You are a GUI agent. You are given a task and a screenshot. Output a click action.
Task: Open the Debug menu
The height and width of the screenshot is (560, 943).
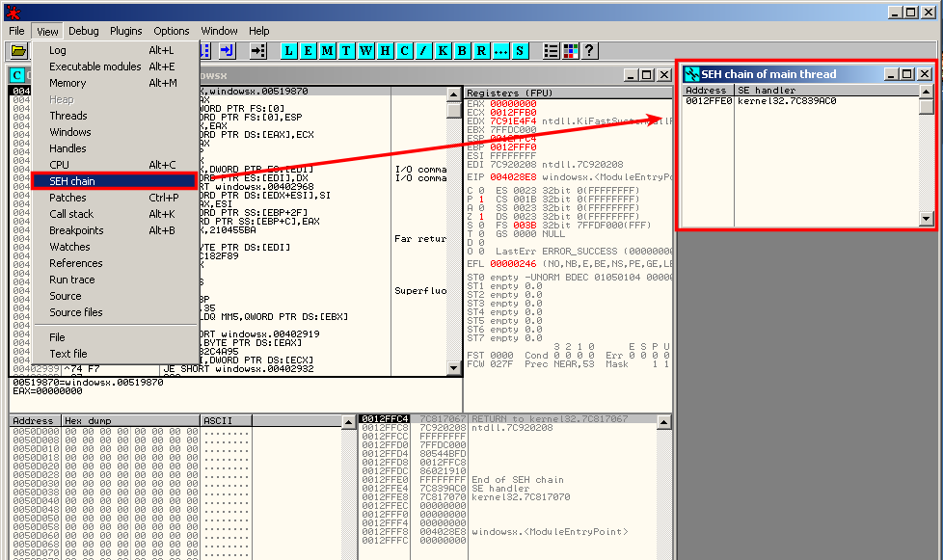(83, 30)
